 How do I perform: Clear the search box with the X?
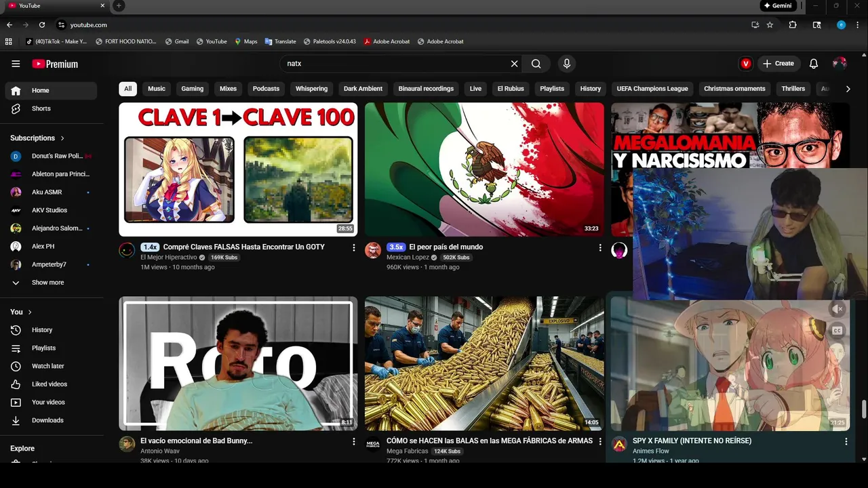tap(514, 64)
